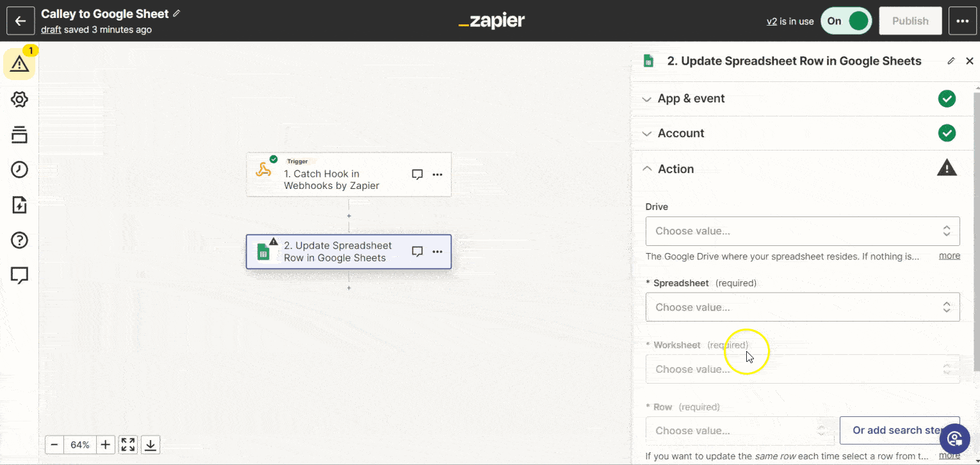Screen dimensions: 980x465
Task: Zoom out with the minus button
Action: 54,445
